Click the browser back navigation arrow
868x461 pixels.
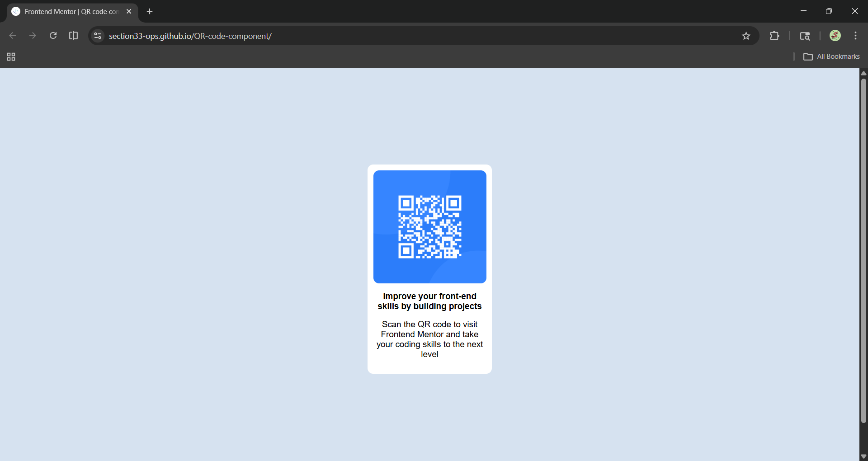pos(12,36)
